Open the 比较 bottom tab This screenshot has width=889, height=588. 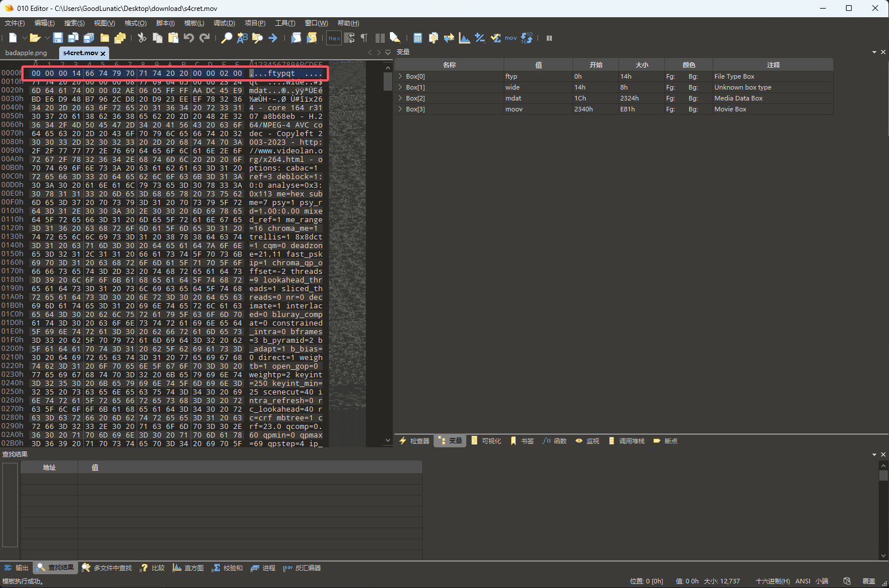[153, 568]
